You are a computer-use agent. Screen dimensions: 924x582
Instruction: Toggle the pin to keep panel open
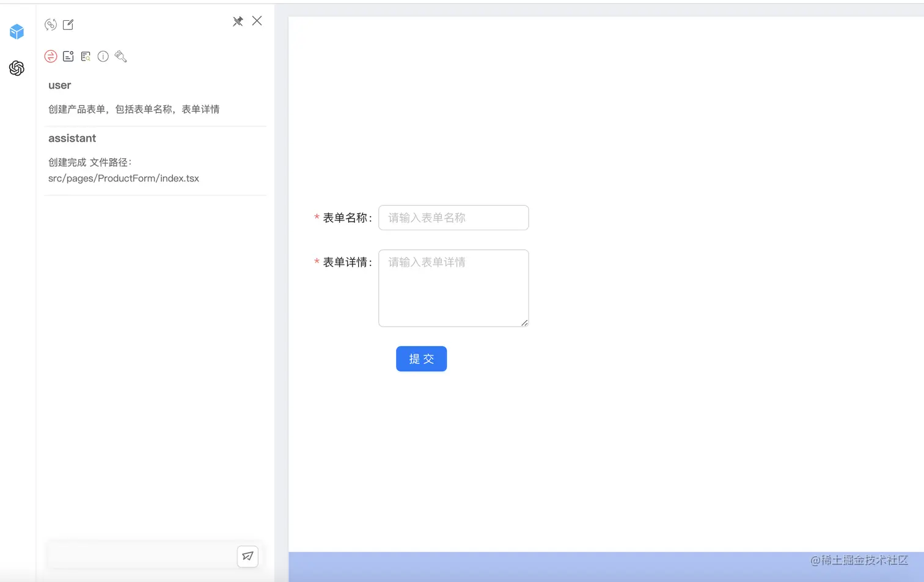(x=238, y=21)
